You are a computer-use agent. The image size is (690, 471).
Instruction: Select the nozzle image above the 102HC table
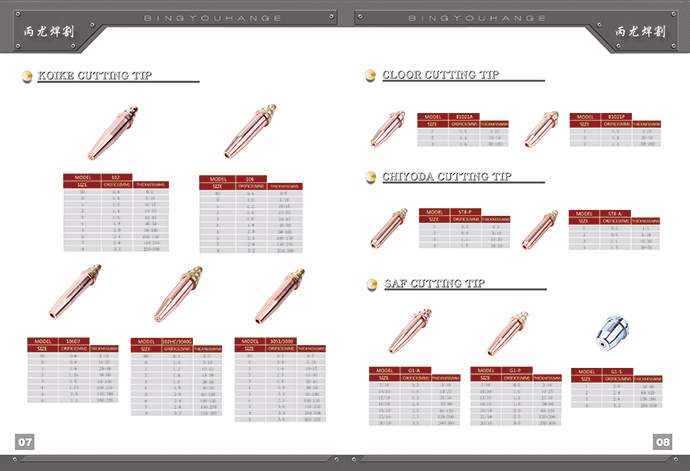[178, 294]
